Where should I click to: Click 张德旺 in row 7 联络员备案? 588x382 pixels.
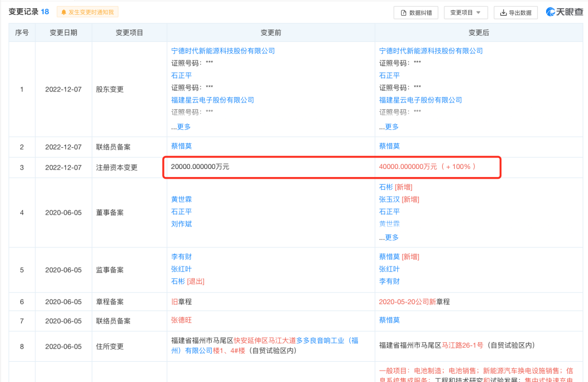point(181,320)
